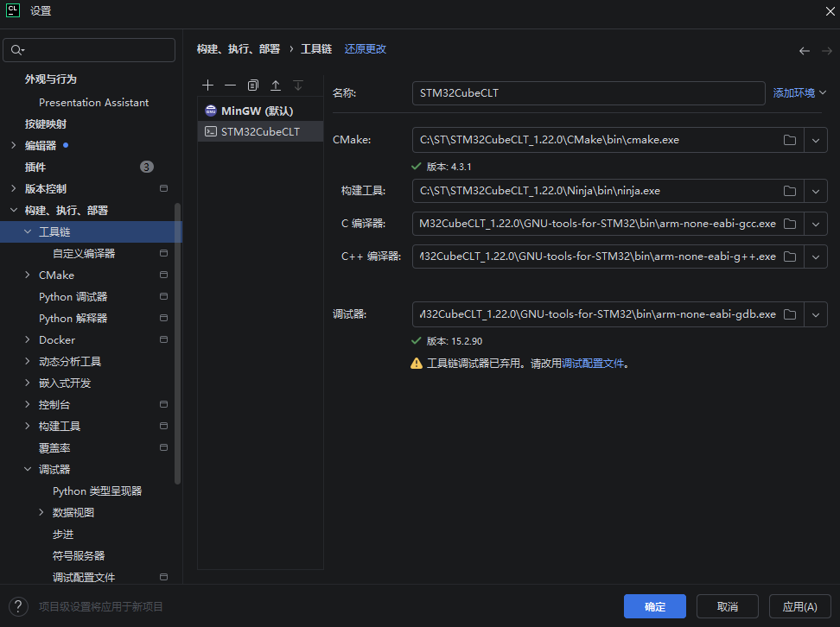Screen dimensions: 840x627
Task: Open 构建工具 path dropdown arrow
Action: click(816, 191)
